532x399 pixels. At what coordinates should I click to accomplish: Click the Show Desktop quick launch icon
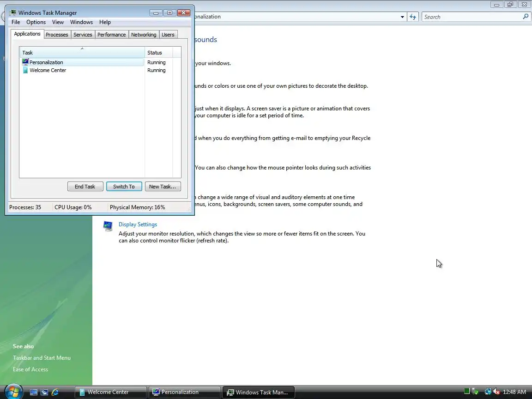pyautogui.click(x=34, y=392)
